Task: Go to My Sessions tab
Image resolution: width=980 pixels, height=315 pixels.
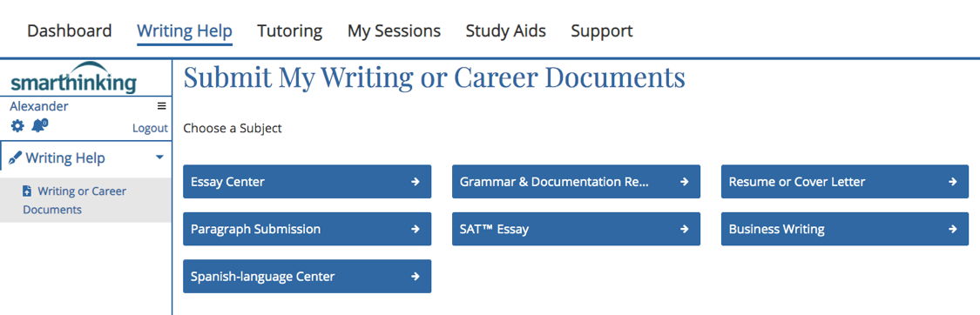Action: tap(394, 30)
